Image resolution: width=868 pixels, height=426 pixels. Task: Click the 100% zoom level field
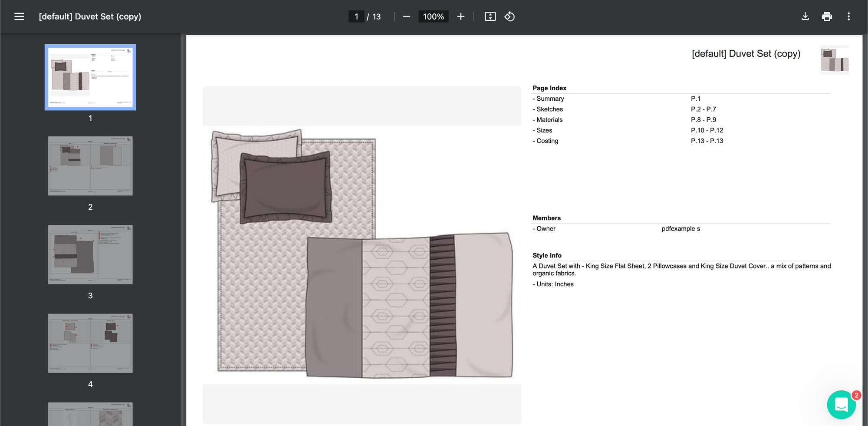(433, 17)
